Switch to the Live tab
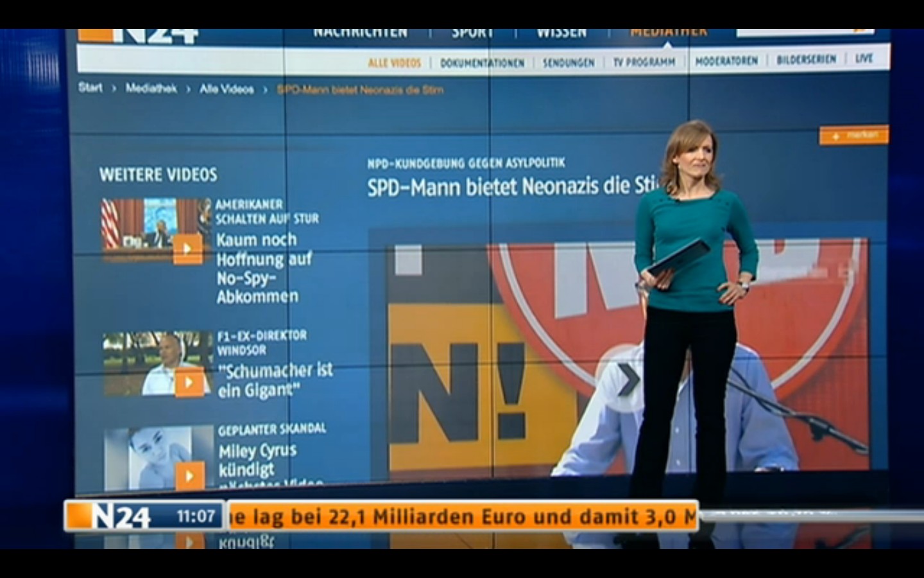 [864, 58]
